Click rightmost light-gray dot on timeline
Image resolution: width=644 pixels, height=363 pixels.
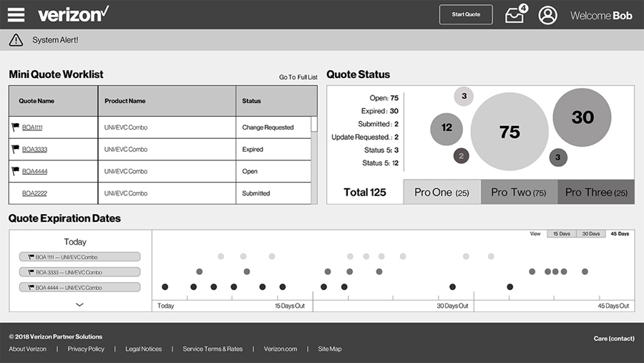point(491,256)
